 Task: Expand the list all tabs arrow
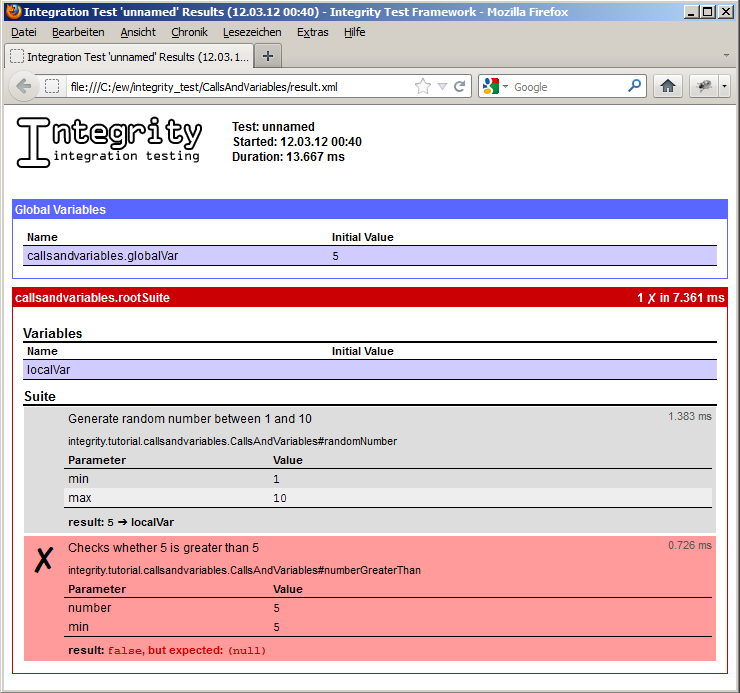click(726, 56)
